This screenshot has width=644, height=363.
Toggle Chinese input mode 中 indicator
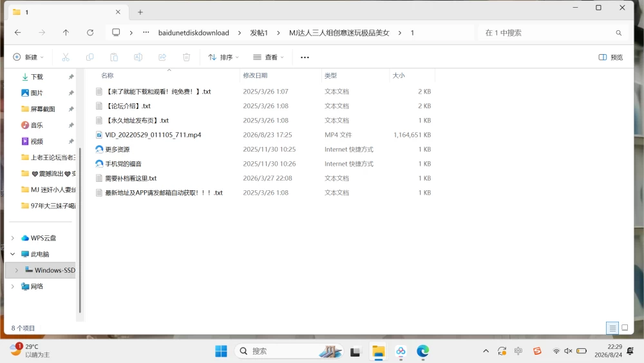click(518, 351)
